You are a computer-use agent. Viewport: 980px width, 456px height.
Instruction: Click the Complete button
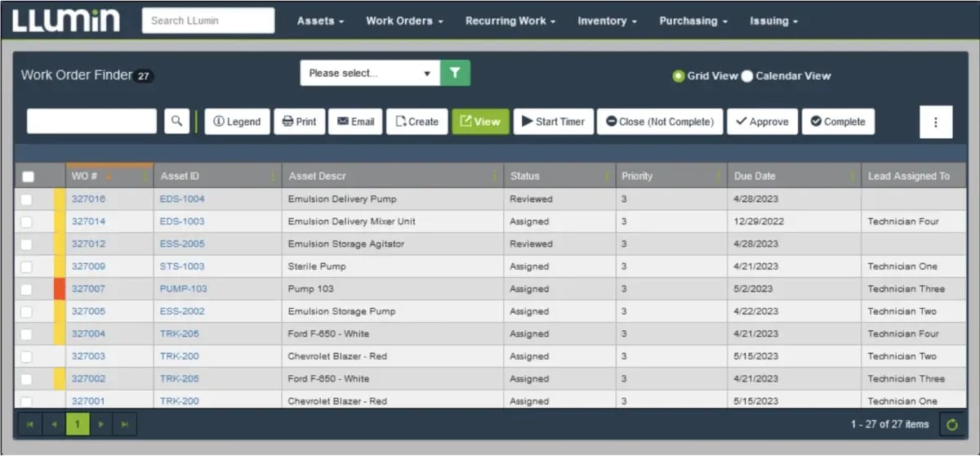(x=838, y=122)
